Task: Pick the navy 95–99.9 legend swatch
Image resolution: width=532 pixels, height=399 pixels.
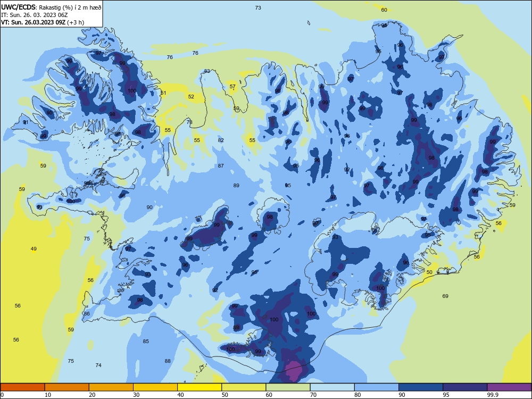Action: click(465, 387)
